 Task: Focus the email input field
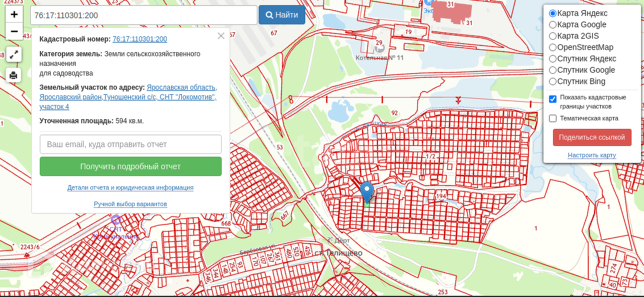(131, 144)
